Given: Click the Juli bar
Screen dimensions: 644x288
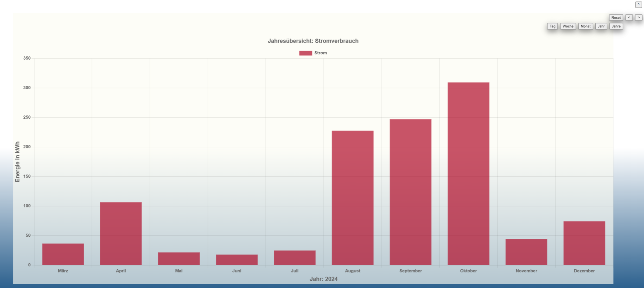Looking at the screenshot, I should pyautogui.click(x=294, y=258).
